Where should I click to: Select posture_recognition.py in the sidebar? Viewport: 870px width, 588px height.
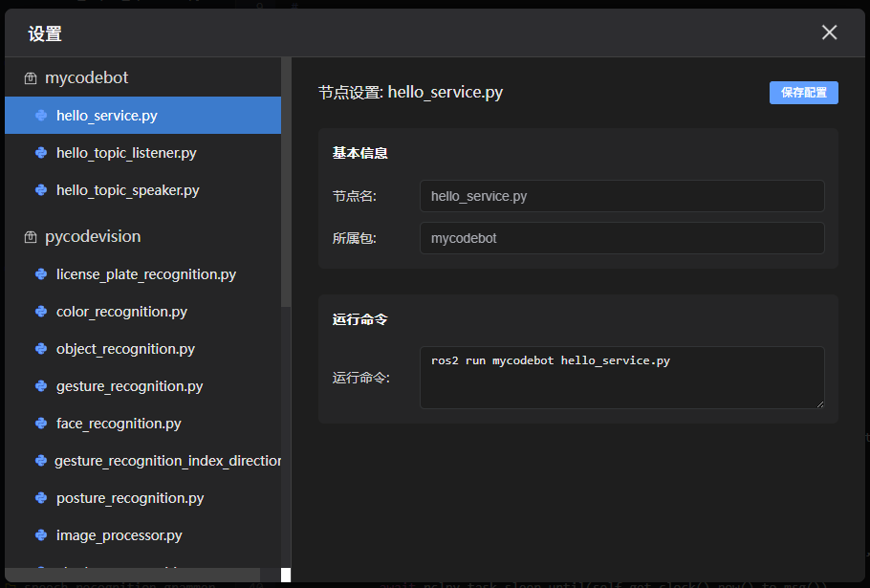(x=130, y=498)
